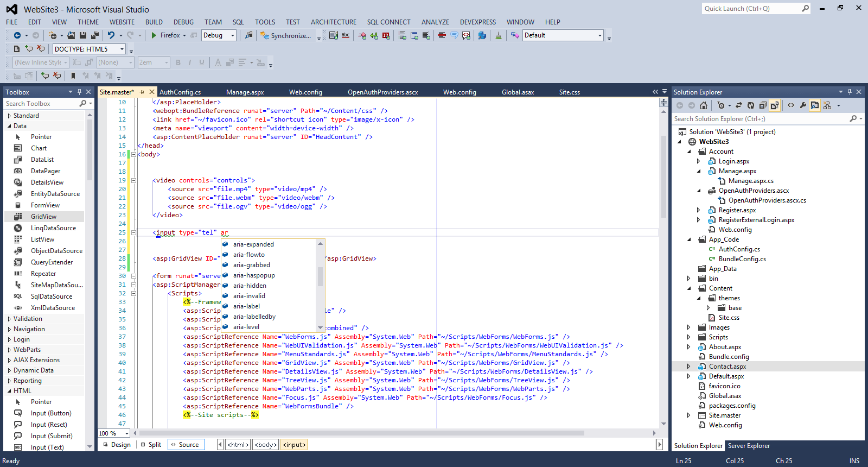Switch to Split view
The height and width of the screenshot is (467, 868).
[151, 445]
